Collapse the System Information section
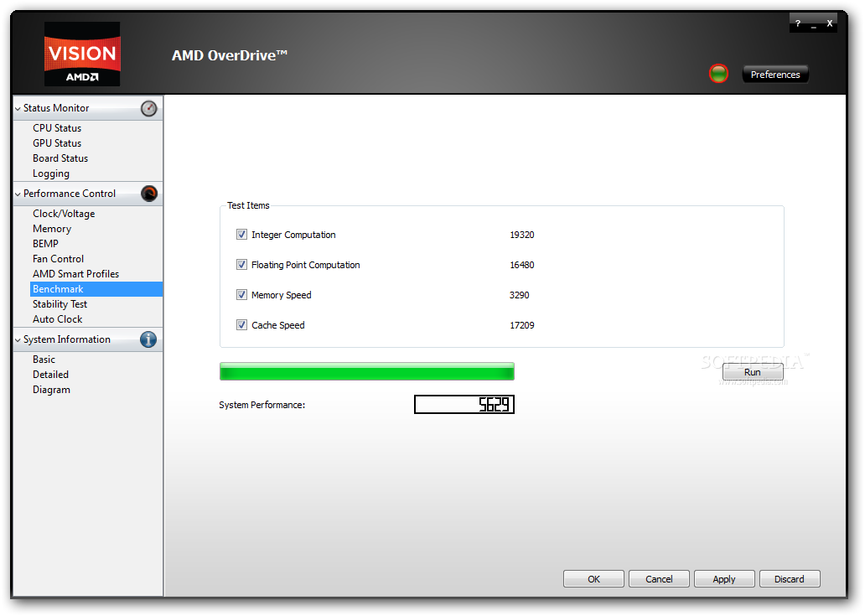 [18, 340]
